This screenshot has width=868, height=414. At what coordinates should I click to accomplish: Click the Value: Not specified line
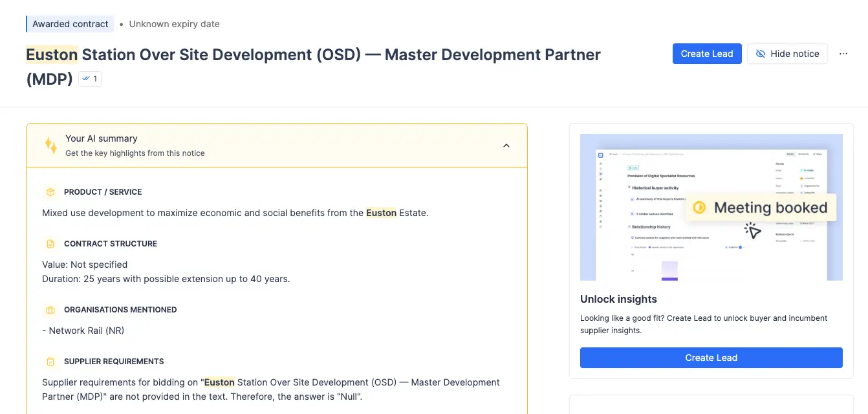pyautogui.click(x=85, y=265)
